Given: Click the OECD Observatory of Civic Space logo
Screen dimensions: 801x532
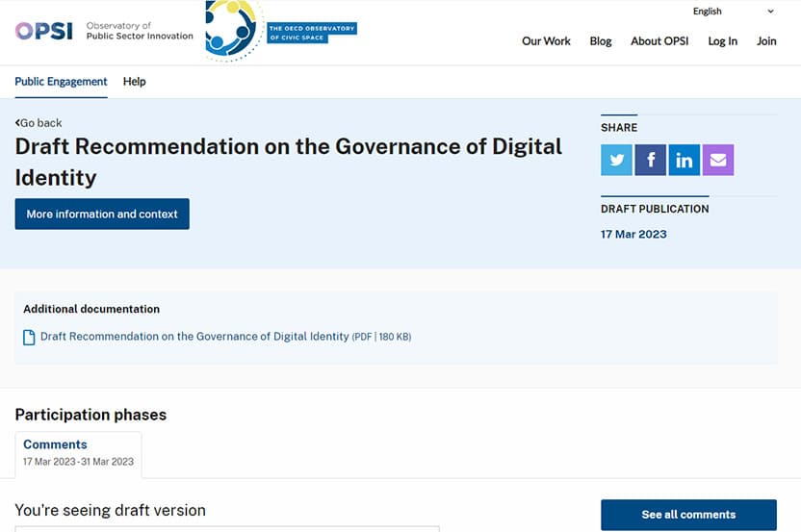Looking at the screenshot, I should click(x=281, y=31).
